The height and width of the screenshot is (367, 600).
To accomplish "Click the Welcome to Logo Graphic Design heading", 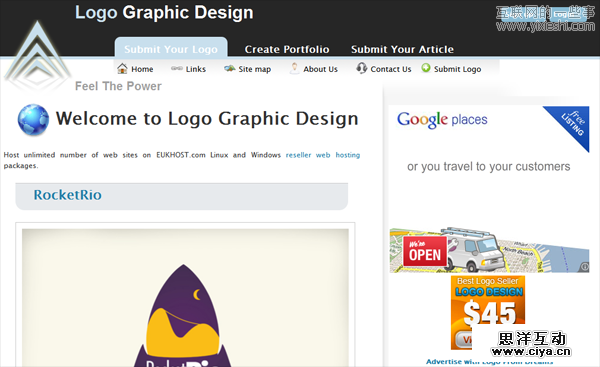I will (207, 118).
